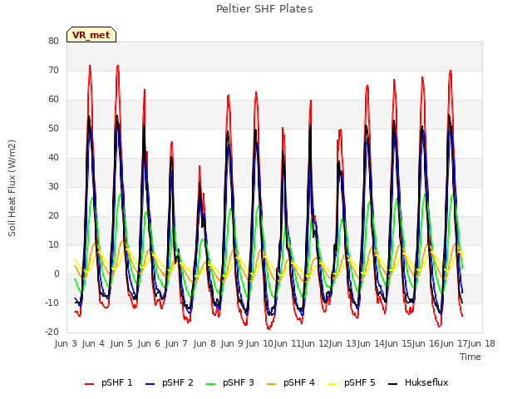Click the Peltier SHF Plates chart title

pos(264,9)
